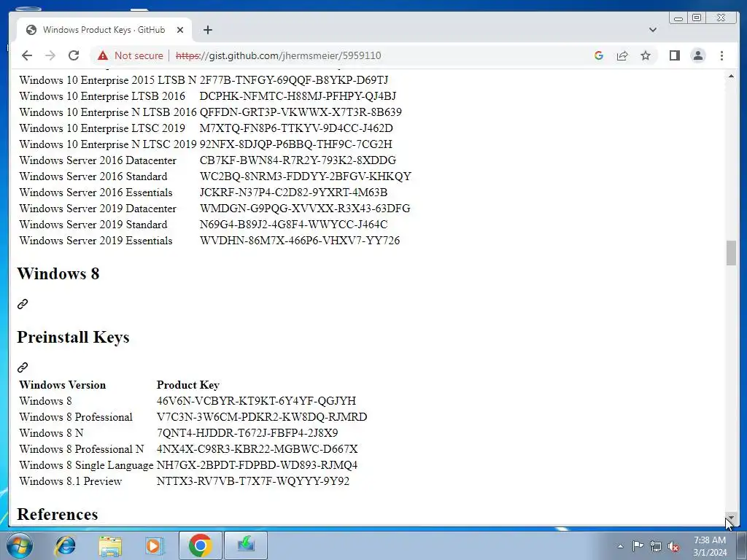Viewport: 747px width, 560px height.
Task: Click key QFFDN-GRT3P-VKWWX-X7T3R-8B639
Action: 301,112
